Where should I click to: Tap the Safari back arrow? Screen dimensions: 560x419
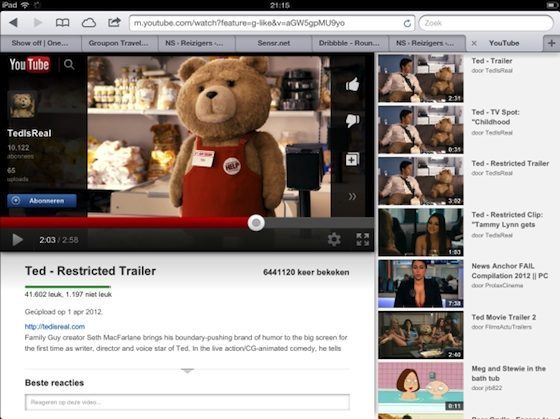(x=14, y=23)
